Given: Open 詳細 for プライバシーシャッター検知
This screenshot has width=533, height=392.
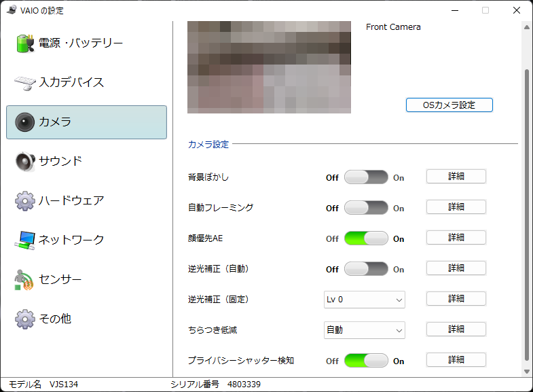Looking at the screenshot, I should point(456,360).
